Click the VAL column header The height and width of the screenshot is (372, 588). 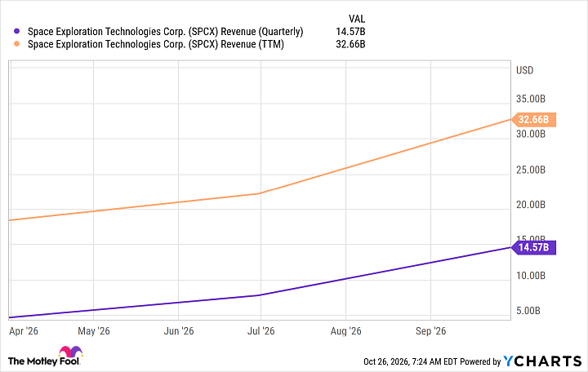pos(357,19)
